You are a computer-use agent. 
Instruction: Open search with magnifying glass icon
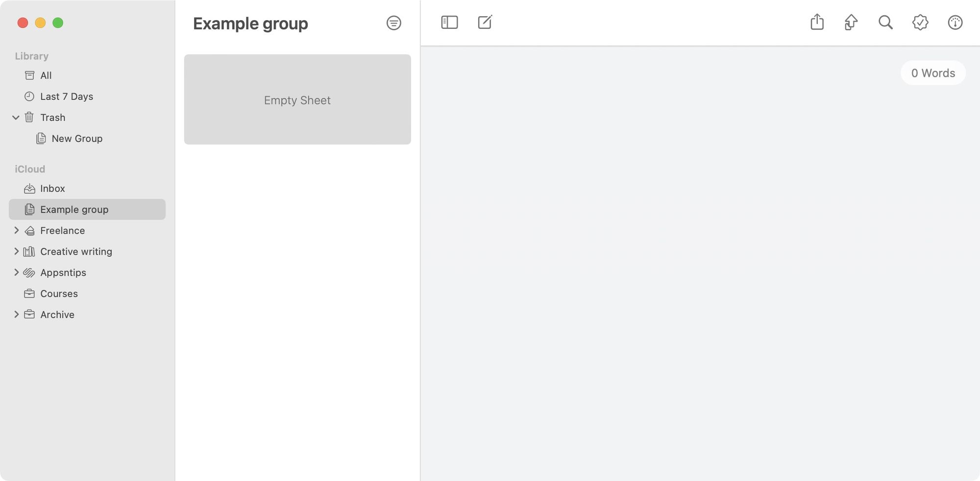point(885,23)
